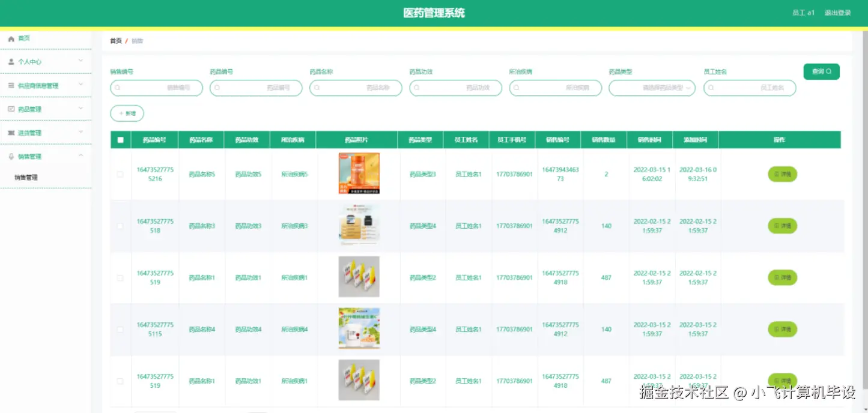Click the green 查询 search button
The image size is (868, 413).
(821, 71)
